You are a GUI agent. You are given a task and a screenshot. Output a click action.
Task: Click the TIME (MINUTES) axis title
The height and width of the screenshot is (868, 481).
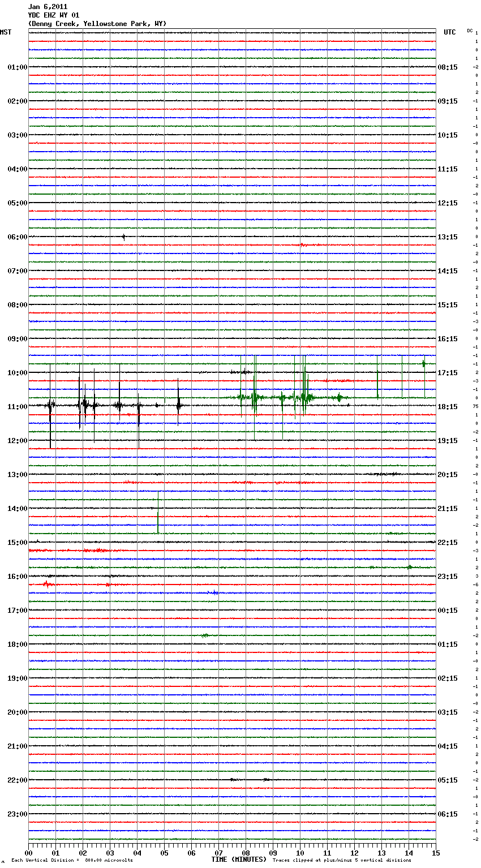coord(239,860)
